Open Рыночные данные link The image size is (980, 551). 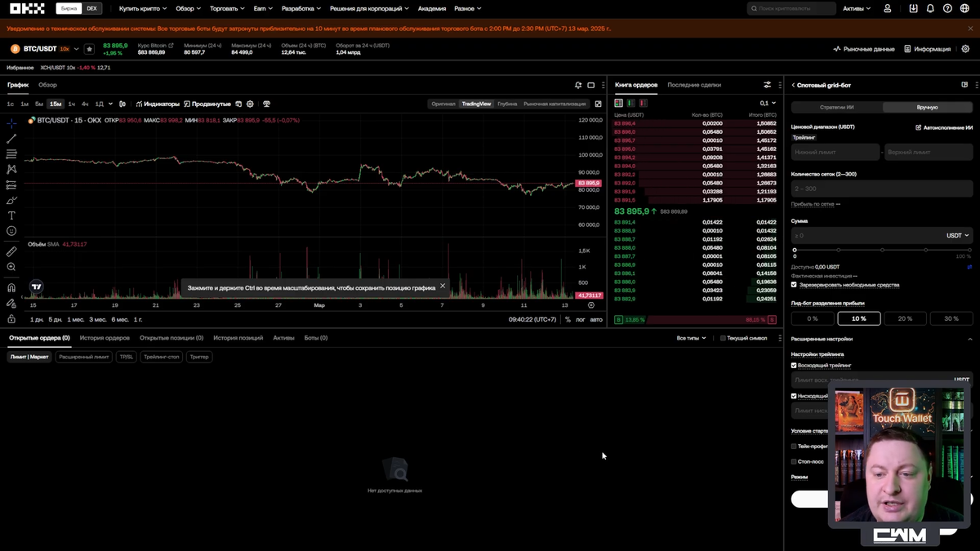pyautogui.click(x=864, y=49)
